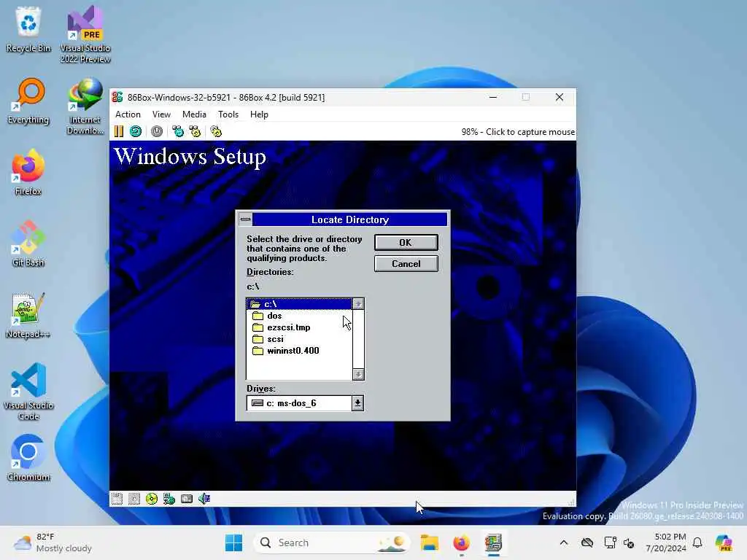Open the Recycle Bin desktop icon

(x=28, y=30)
